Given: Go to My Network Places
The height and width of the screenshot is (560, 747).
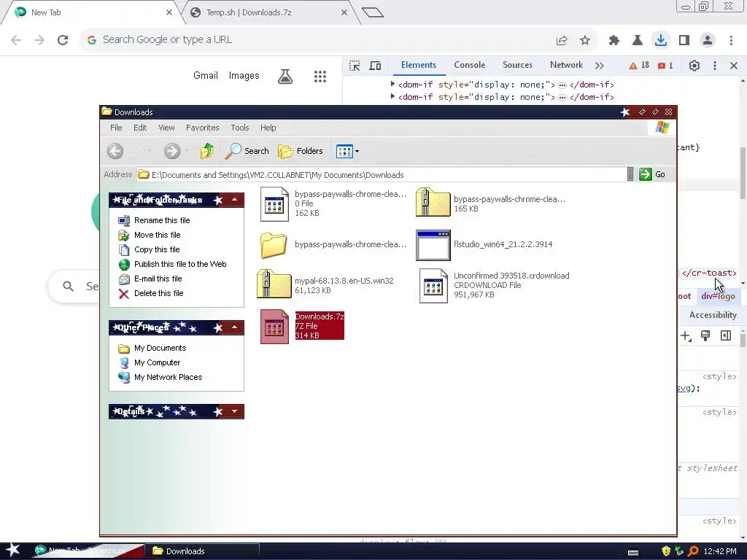Looking at the screenshot, I should pyautogui.click(x=169, y=377).
